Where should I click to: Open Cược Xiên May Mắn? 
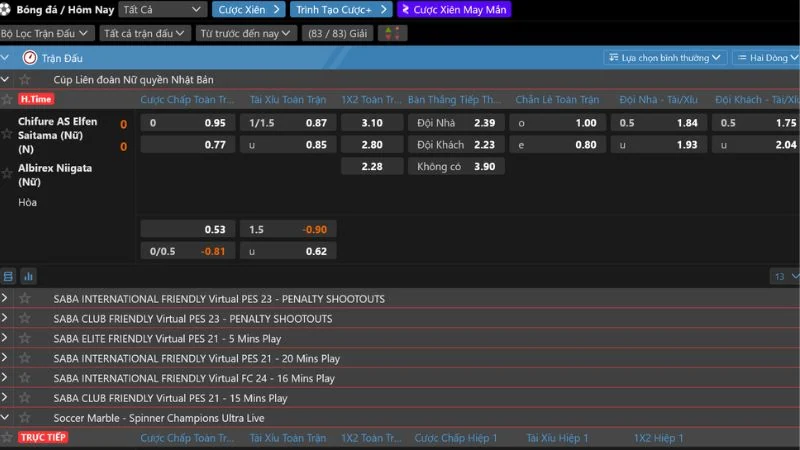coord(454,9)
